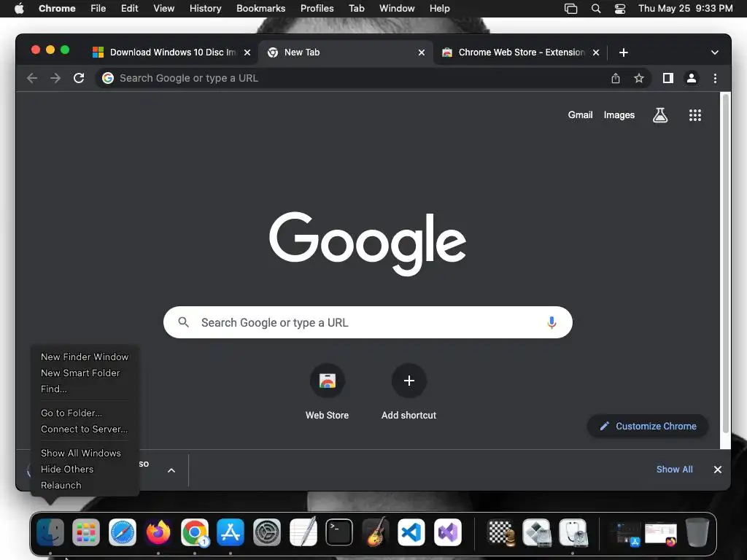The image size is (747, 560).
Task: Open Disk Utility from the Dock
Action: pos(573,532)
